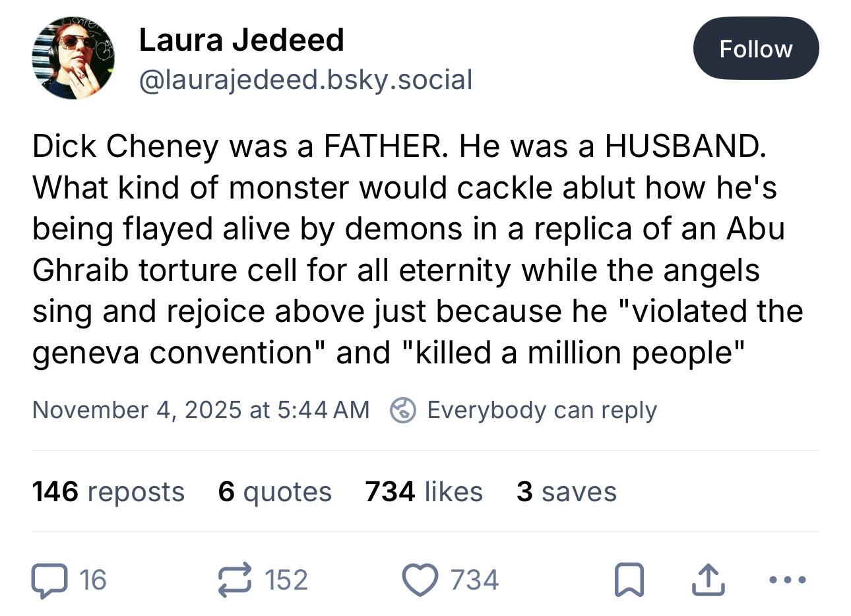Like the post with the heart icon
This screenshot has width=851, height=616.
[x=420, y=580]
